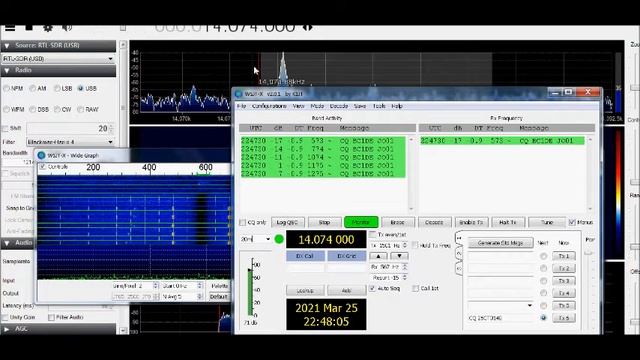Enable Filter Audio checkbox in SDR#
640x360 pixels.
[x=51, y=317]
